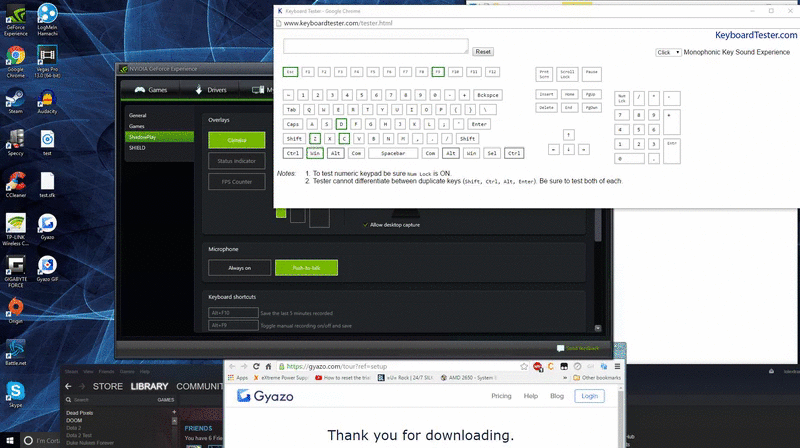Click red extension icon beside the star

(x=537, y=366)
